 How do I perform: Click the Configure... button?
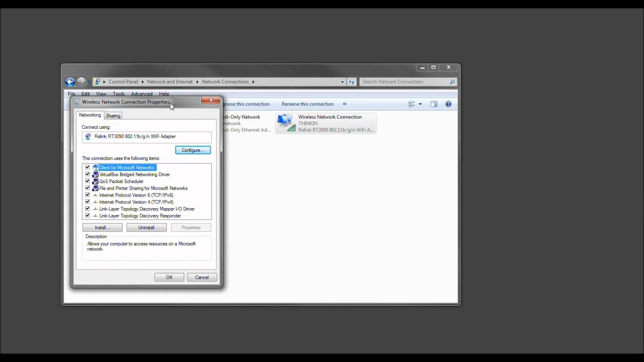click(x=193, y=150)
